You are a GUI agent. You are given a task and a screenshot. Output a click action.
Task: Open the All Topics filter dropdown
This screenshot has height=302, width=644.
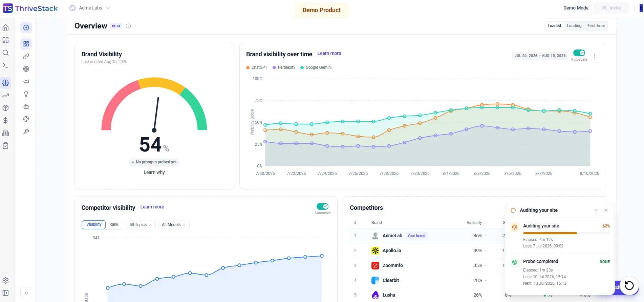[141, 225]
